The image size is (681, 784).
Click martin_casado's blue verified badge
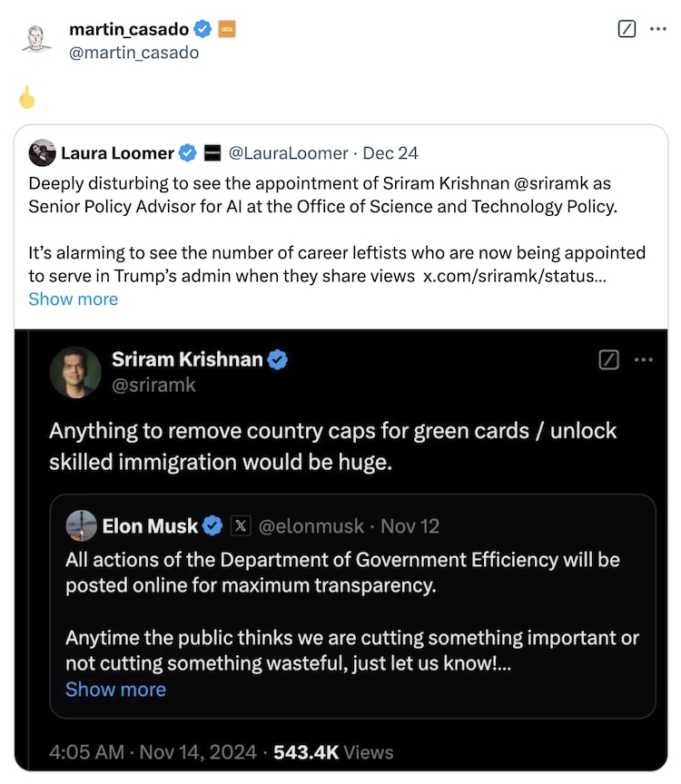click(x=203, y=29)
